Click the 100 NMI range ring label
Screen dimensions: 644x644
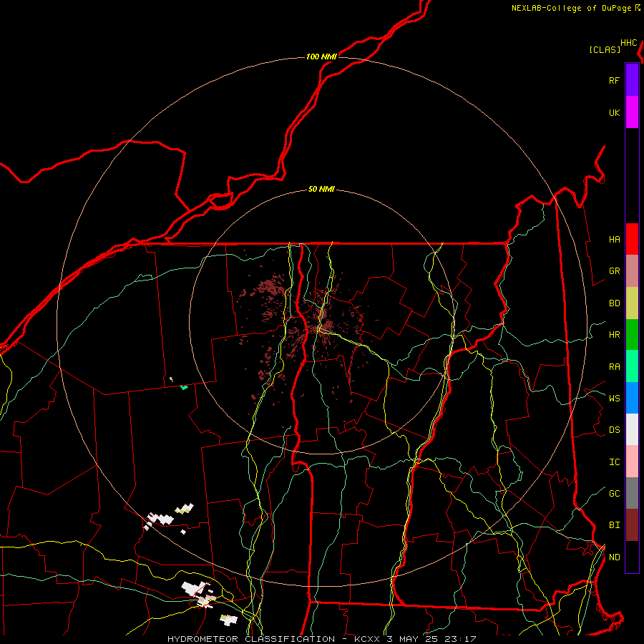pos(321,57)
